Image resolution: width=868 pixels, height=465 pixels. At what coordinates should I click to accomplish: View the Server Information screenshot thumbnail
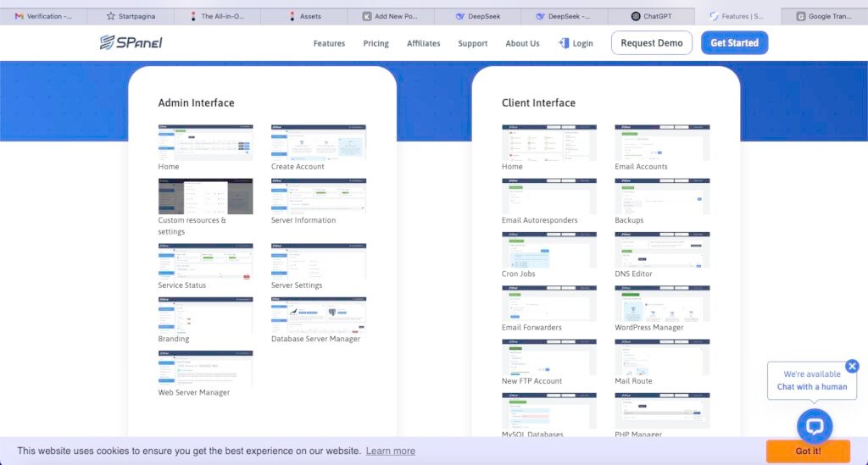point(318,196)
